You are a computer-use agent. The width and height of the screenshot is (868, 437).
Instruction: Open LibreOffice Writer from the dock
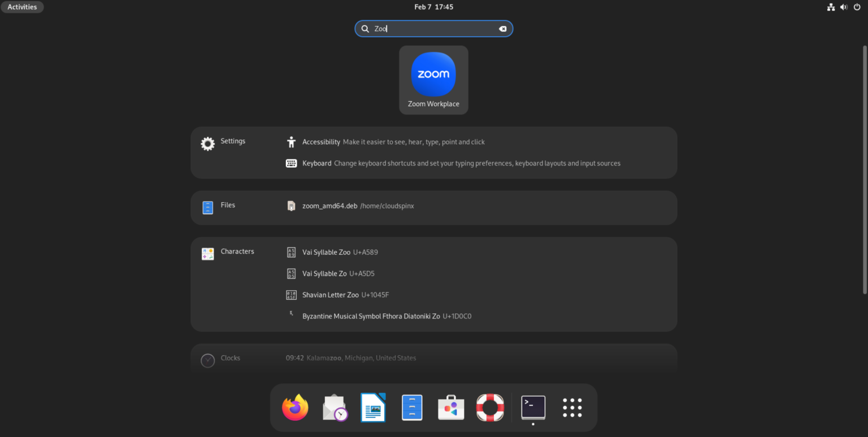(373, 407)
